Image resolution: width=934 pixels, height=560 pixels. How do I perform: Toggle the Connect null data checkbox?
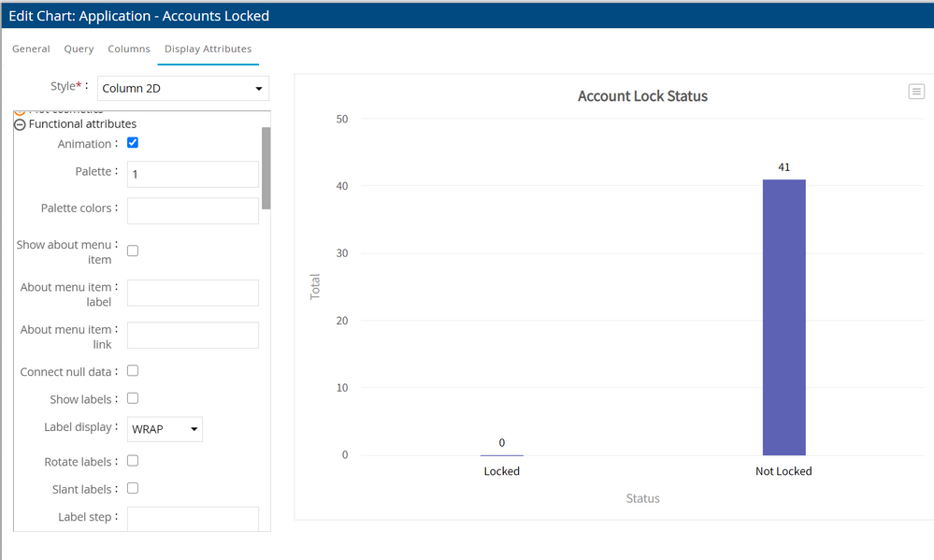pos(133,371)
